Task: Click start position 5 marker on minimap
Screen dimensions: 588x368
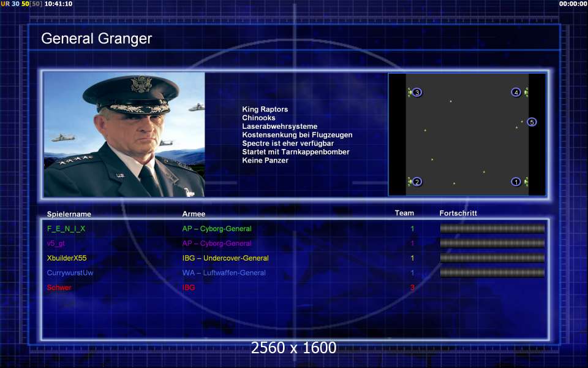Action: click(532, 122)
